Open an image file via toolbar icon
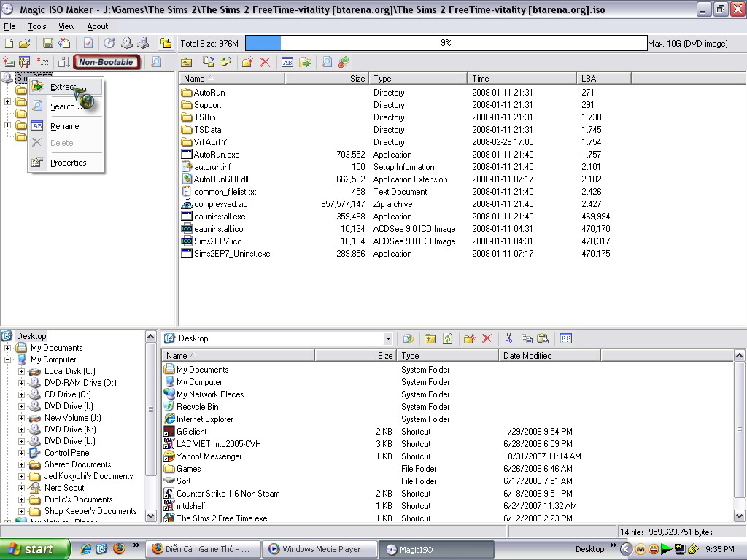 (x=24, y=43)
